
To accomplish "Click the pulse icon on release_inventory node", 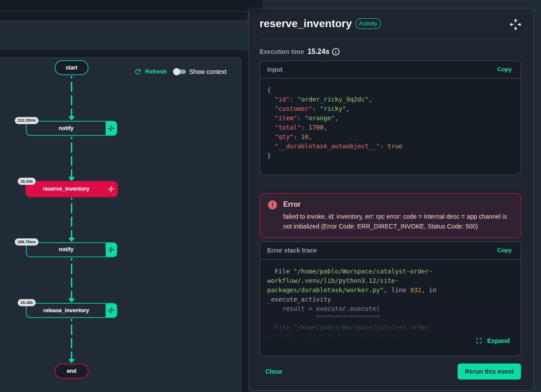I will [111, 310].
